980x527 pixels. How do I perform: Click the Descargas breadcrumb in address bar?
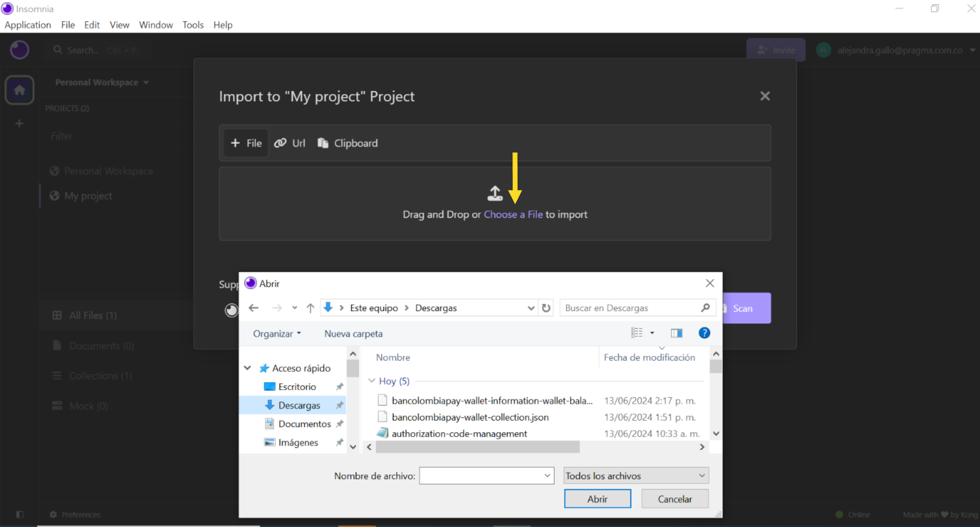click(436, 308)
